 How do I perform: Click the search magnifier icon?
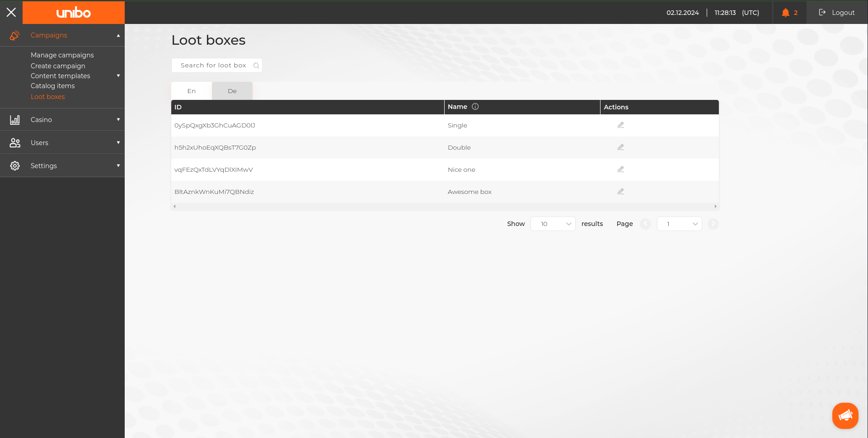pyautogui.click(x=256, y=66)
